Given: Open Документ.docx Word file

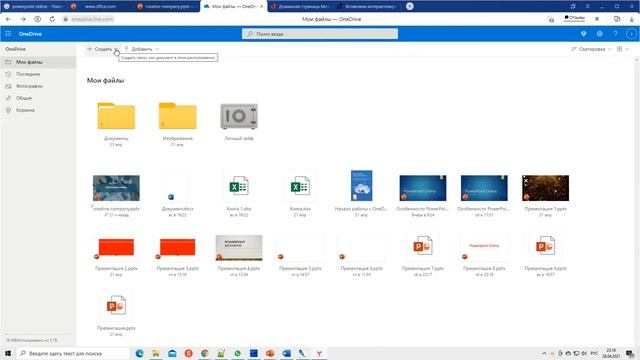Looking at the screenshot, I should coord(178,187).
